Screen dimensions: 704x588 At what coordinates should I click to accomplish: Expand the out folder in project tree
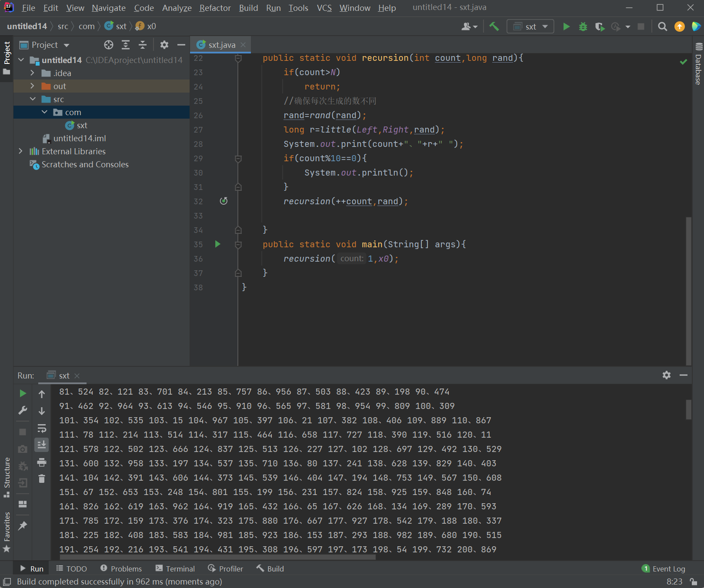point(32,86)
